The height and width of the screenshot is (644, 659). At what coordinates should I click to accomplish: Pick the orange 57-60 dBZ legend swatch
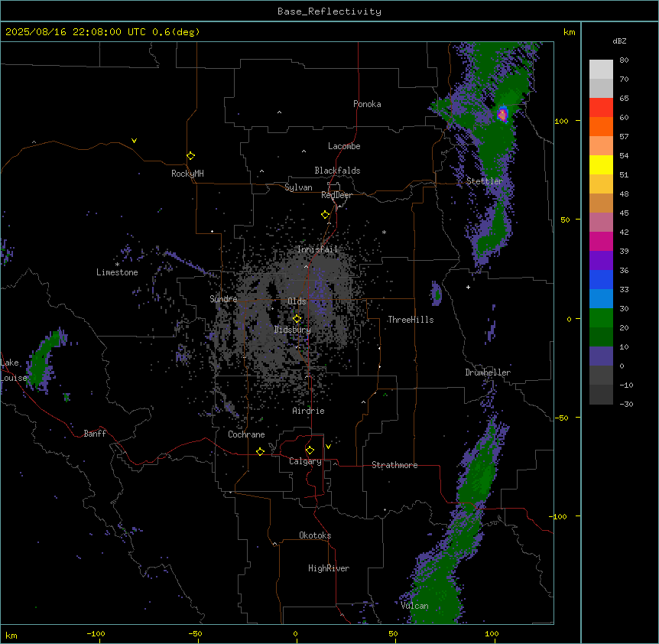click(601, 126)
